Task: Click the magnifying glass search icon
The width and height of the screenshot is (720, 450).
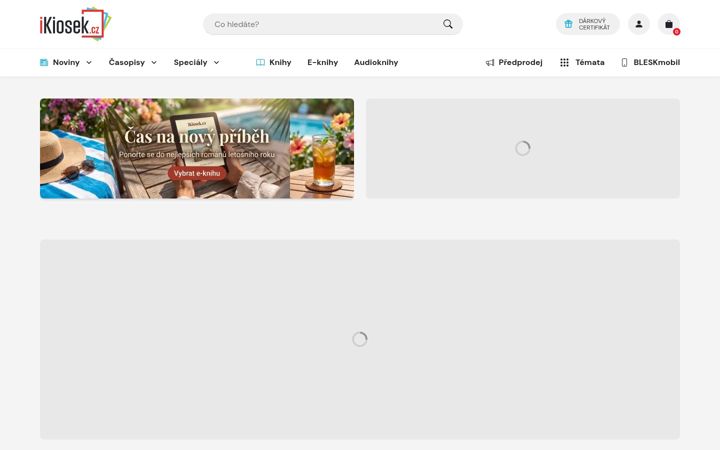Action: (x=448, y=24)
